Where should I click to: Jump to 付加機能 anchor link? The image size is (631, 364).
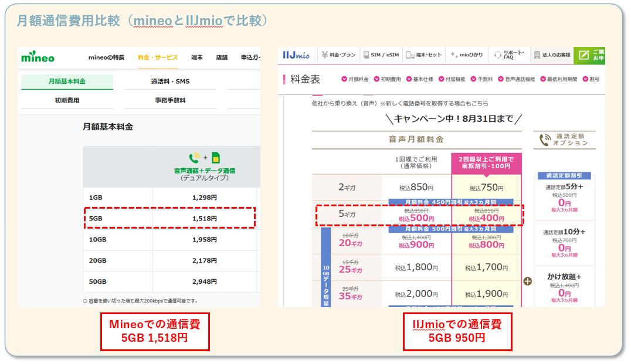(452, 79)
